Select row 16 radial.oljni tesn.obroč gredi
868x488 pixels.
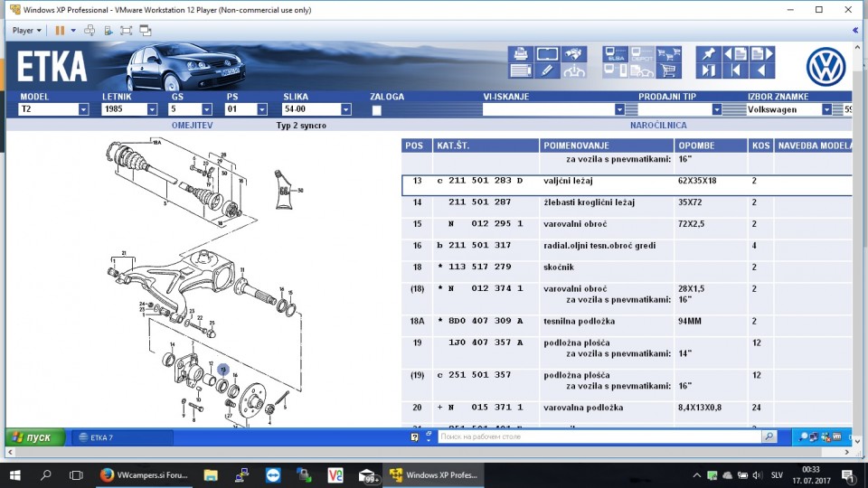pyautogui.click(x=627, y=249)
